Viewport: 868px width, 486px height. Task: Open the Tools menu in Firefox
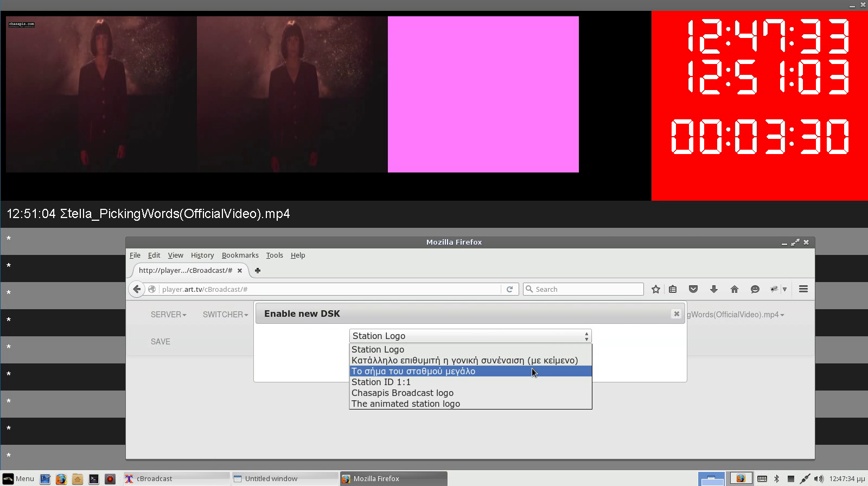click(x=275, y=255)
